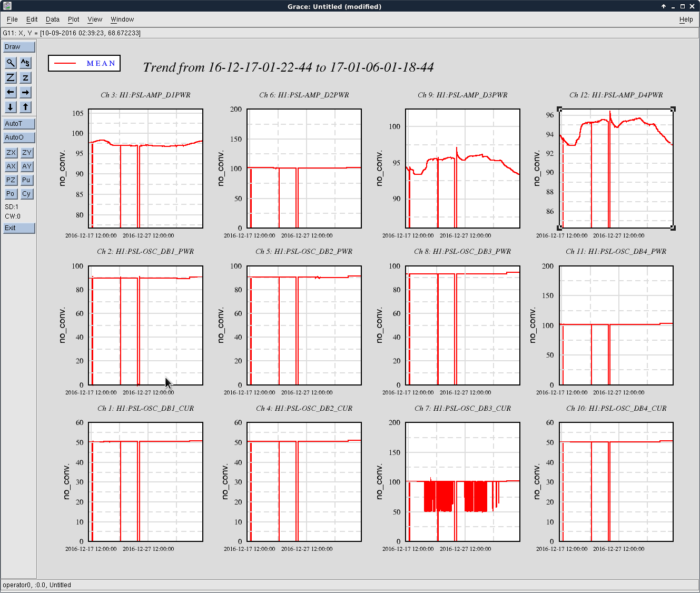Image resolution: width=700 pixels, height=593 pixels.
Task: Select the Ch 9 H1:PSL-AMP_D3PWR graph
Action: click(x=463, y=169)
